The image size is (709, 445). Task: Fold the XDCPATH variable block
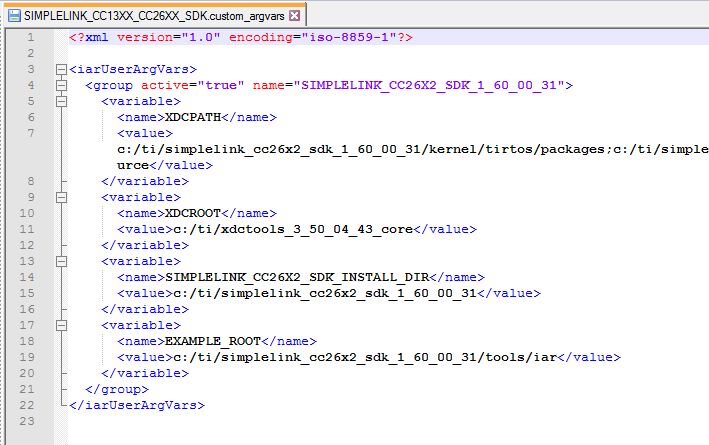point(62,102)
